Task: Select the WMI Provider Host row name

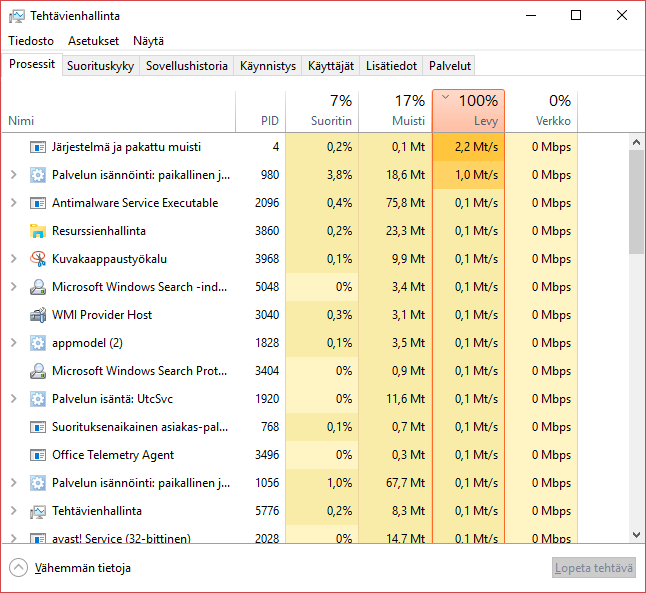Action: click(x=102, y=315)
